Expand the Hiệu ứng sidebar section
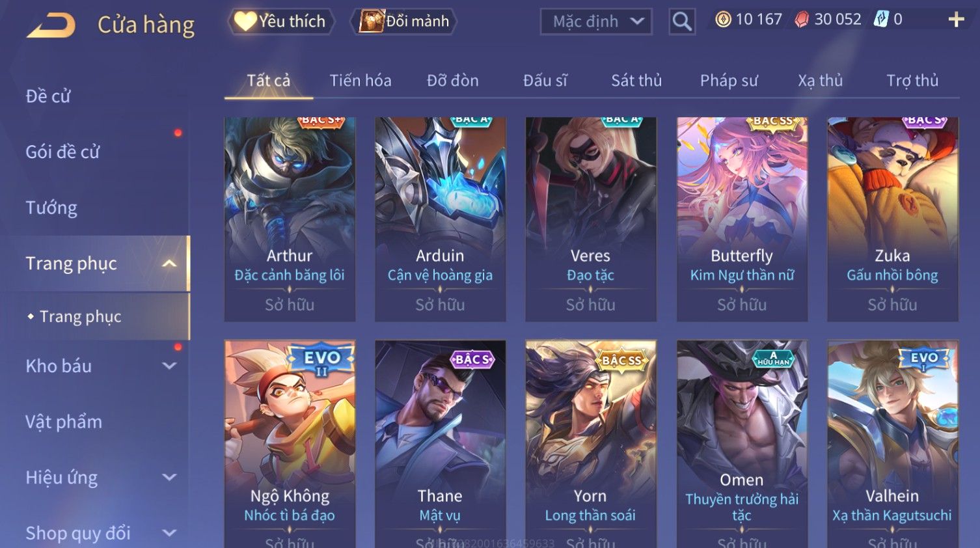980x548 pixels. pyautogui.click(x=169, y=477)
